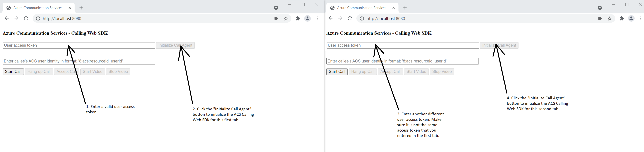
Task: Click the Calling Web SDK heading in right window
Action: click(x=379, y=33)
